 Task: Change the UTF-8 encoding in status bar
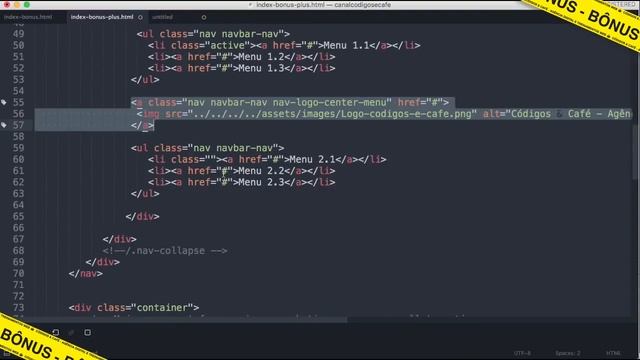[522, 353]
